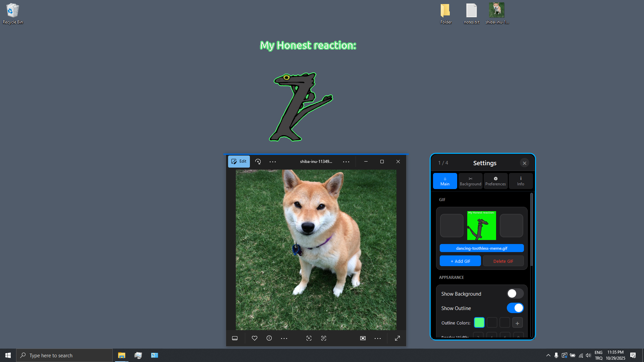Open the overflow menu beside the info icon
Viewport: 644px width, 362px height.
284,338
